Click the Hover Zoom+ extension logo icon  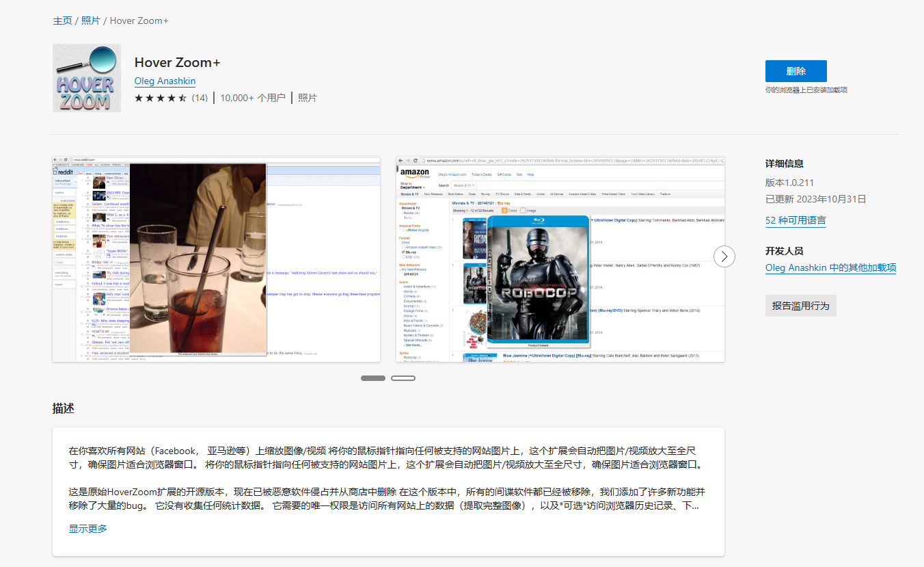click(x=87, y=78)
